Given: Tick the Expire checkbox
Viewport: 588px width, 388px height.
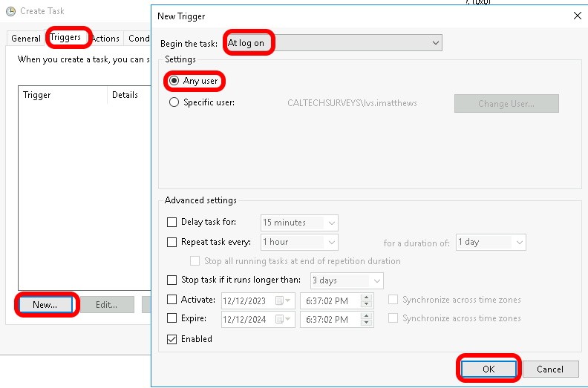Looking at the screenshot, I should (172, 319).
